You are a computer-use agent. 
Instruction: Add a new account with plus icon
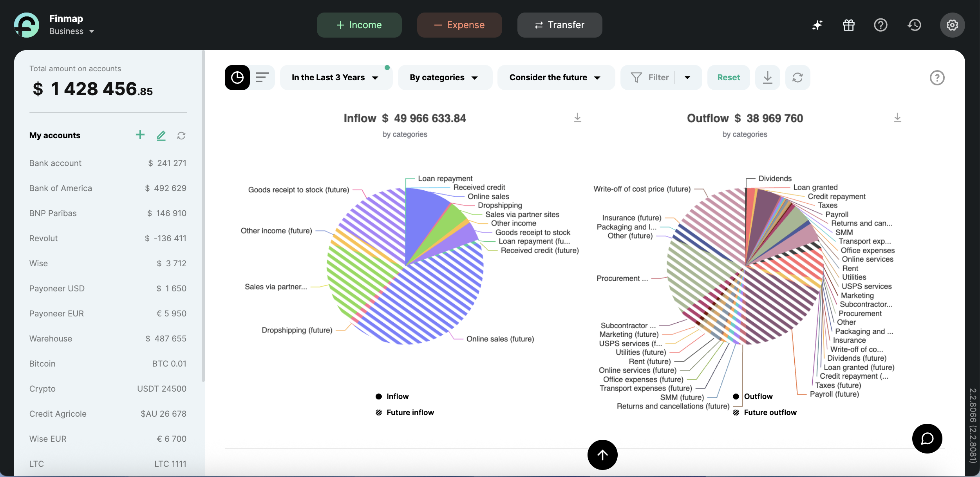[140, 135]
